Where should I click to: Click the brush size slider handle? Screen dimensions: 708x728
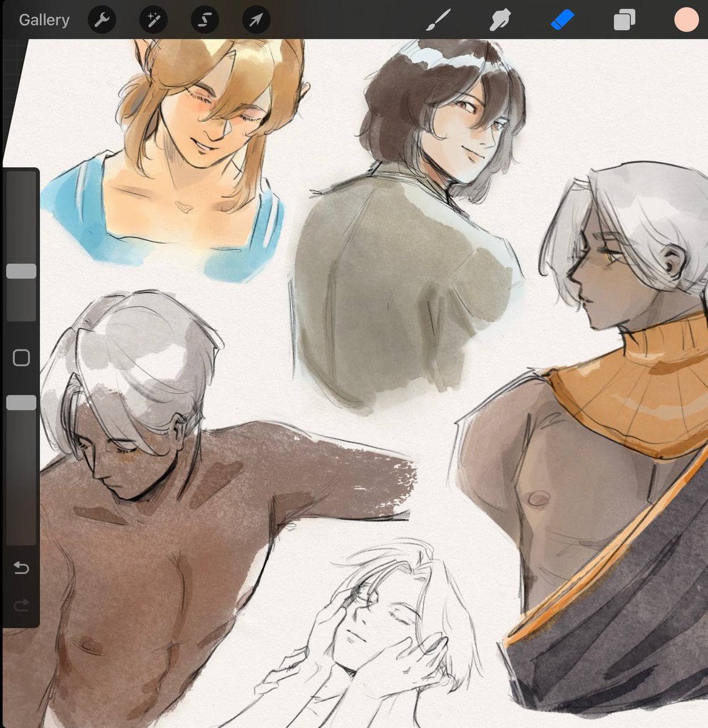coord(21,271)
